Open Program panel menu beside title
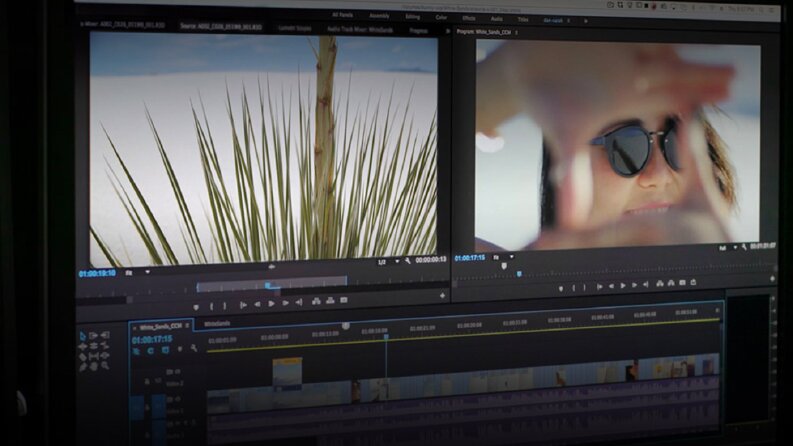The height and width of the screenshot is (446, 793). pos(516,32)
